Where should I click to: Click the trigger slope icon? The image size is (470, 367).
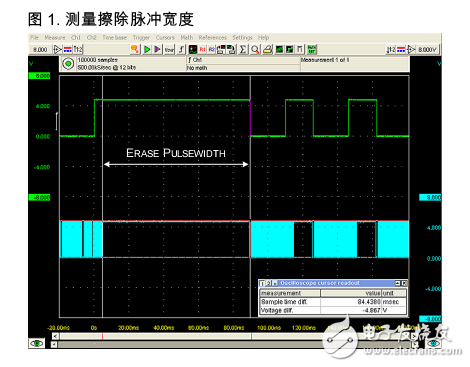pos(181,50)
